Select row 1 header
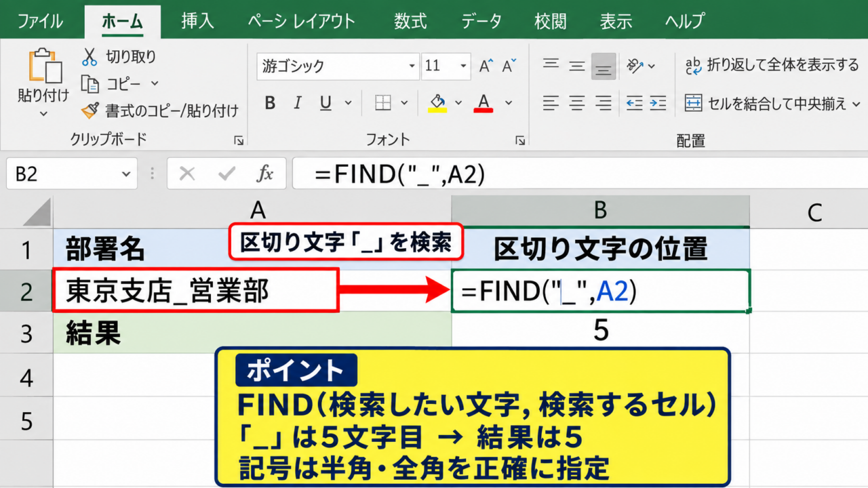Image resolution: width=868 pixels, height=488 pixels. tap(26, 250)
